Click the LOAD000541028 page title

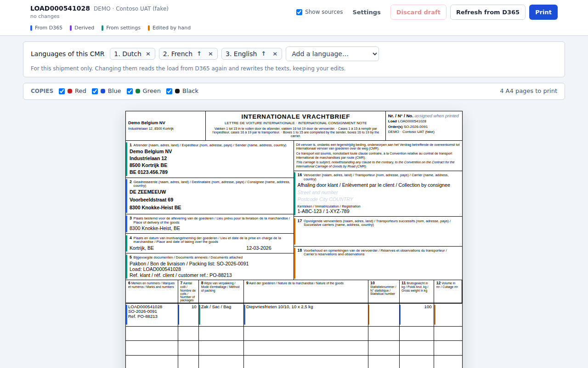coord(60,8)
